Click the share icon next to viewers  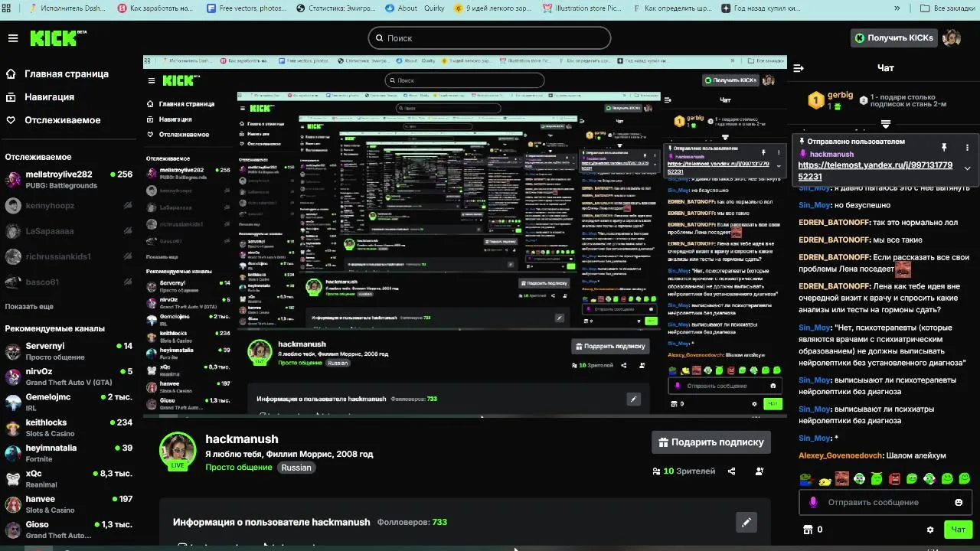[731, 471]
